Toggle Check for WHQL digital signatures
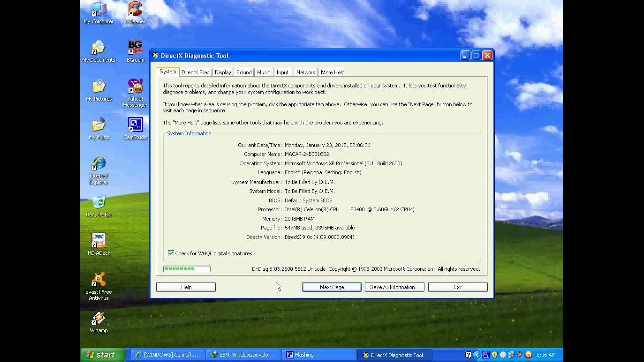Screen dimensions: 644x362 click(171, 253)
